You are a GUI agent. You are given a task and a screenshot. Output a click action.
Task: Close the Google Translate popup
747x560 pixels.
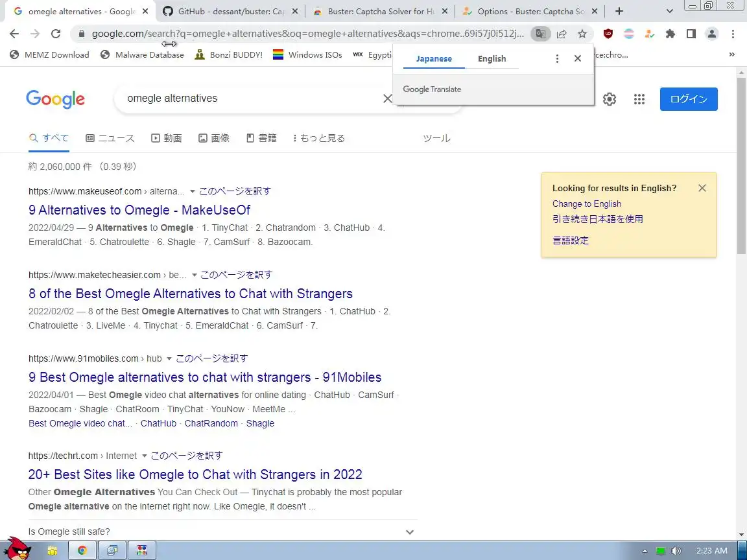(577, 58)
